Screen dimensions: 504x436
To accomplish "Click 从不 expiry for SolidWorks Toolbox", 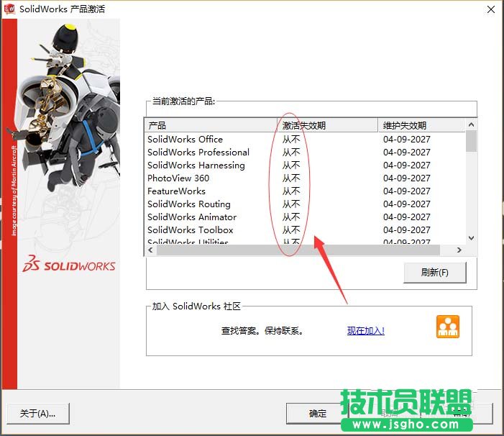I will click(291, 230).
